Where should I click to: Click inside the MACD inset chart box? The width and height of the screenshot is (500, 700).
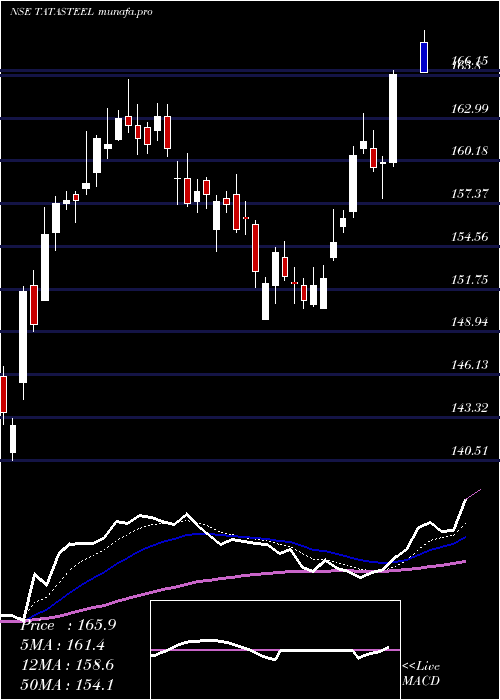[275, 650]
